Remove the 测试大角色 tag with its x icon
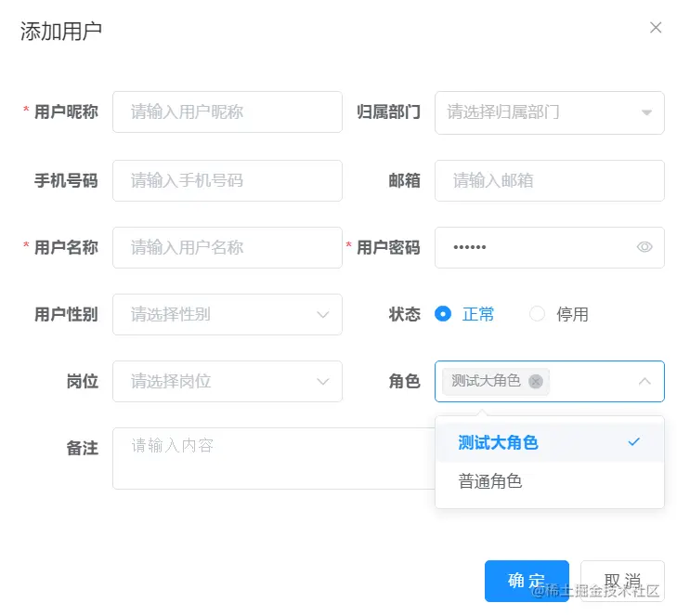Viewport: 677px width, 616px height. (x=536, y=382)
